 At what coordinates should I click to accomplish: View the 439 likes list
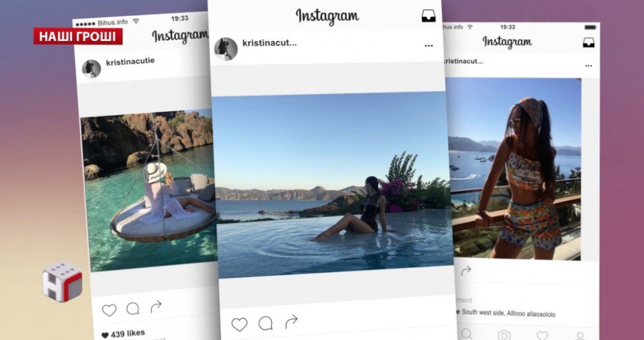[123, 334]
